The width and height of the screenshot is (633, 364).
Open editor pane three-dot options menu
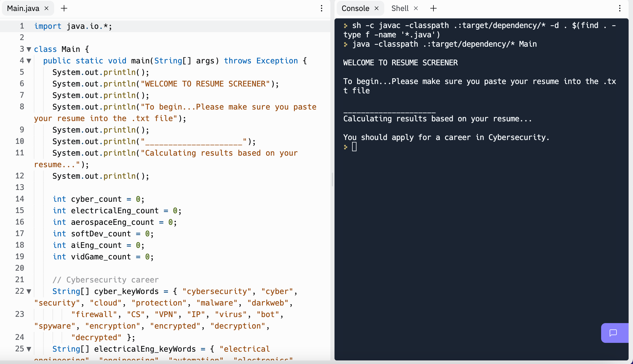(321, 8)
